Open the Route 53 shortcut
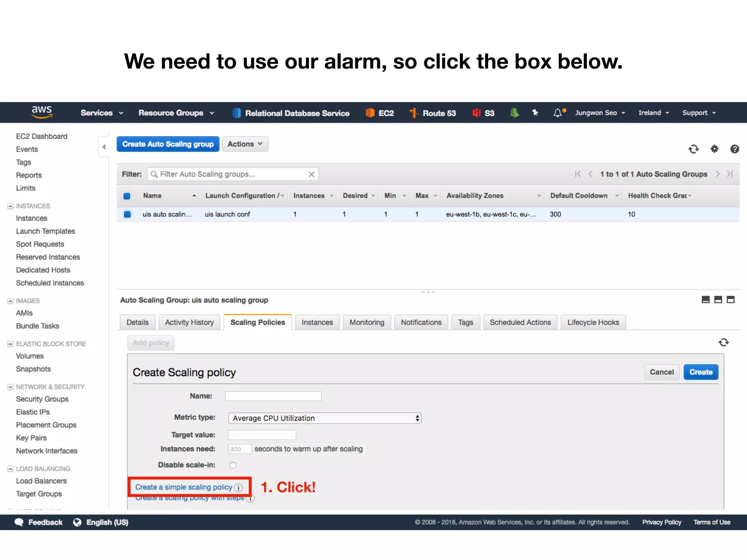 point(433,113)
